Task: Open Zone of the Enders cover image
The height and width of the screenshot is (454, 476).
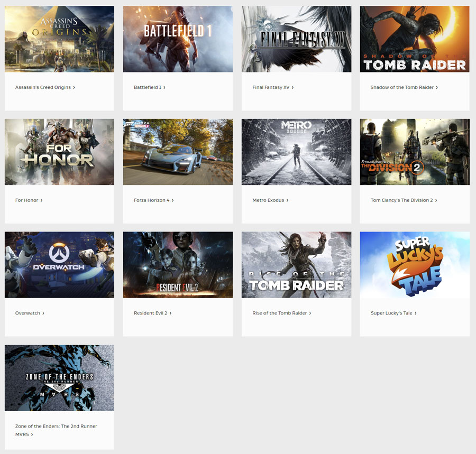Action: point(59,378)
